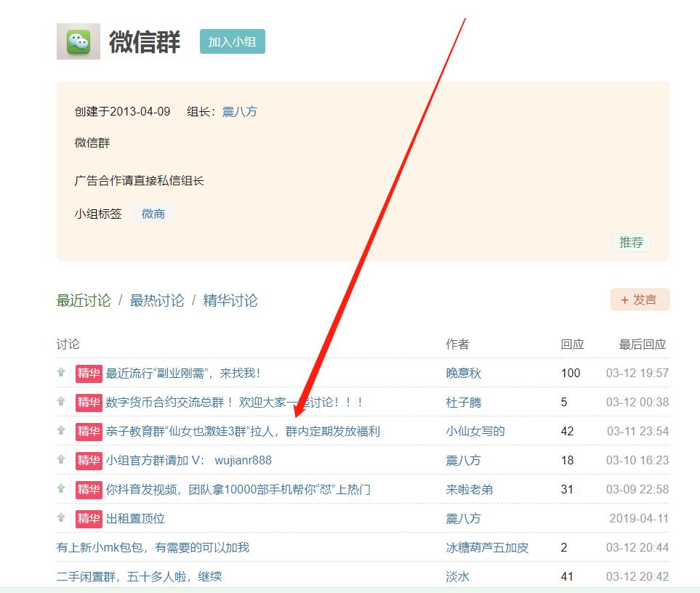
Task: Click the 加入小组 button
Action: 232,41
